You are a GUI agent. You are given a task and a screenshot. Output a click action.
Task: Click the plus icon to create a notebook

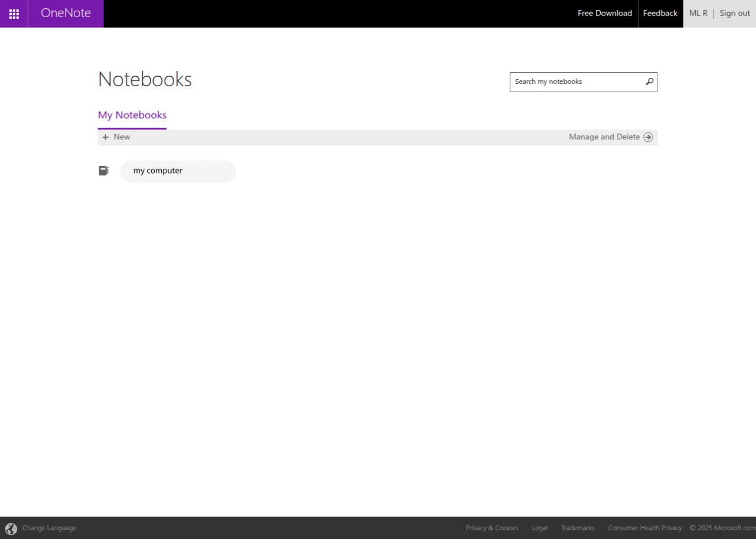[x=105, y=137]
